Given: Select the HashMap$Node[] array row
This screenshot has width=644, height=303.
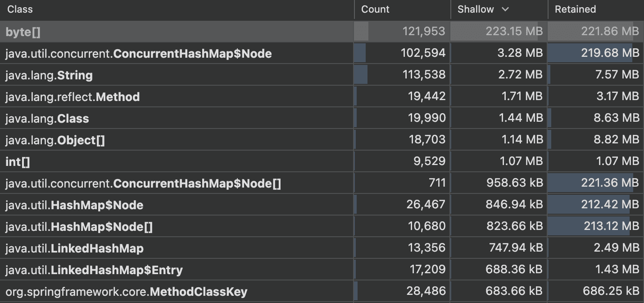Looking at the screenshot, I should click(x=79, y=227).
